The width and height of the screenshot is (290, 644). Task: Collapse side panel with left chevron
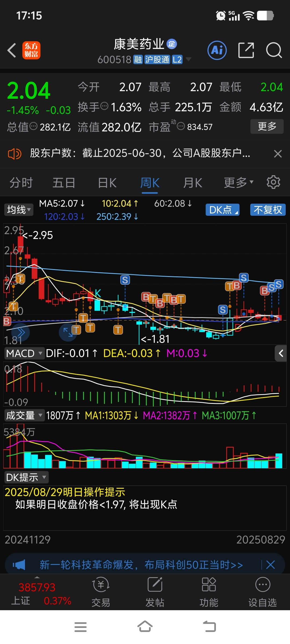(x=281, y=353)
